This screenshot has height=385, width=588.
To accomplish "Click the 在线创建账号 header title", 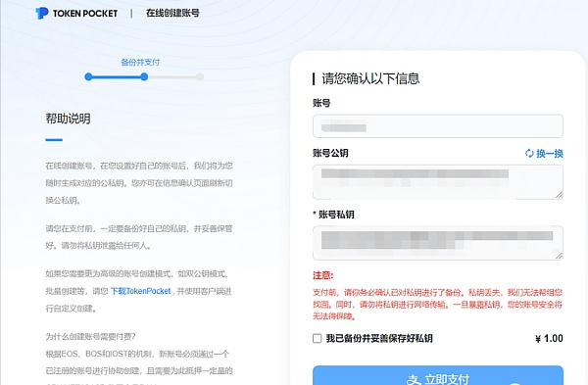I will tap(172, 13).
